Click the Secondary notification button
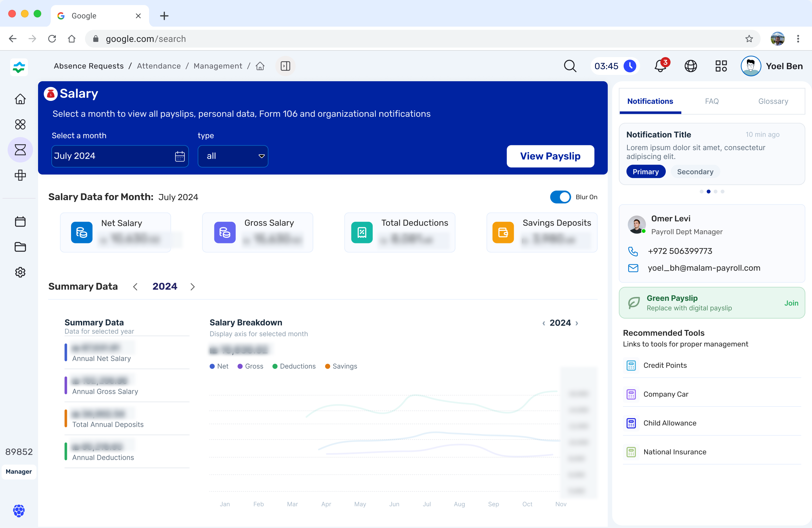The width and height of the screenshot is (812, 528). click(x=695, y=172)
